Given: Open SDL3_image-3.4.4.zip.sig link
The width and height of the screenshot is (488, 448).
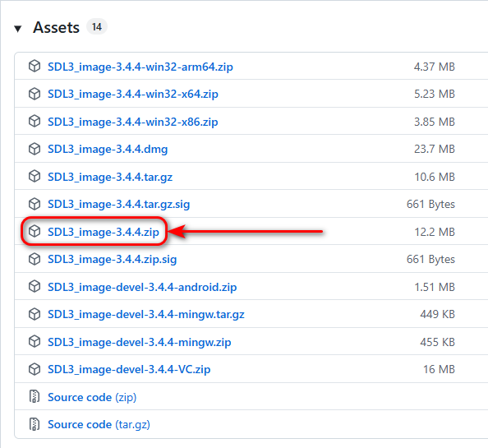Looking at the screenshot, I should click(x=112, y=259).
